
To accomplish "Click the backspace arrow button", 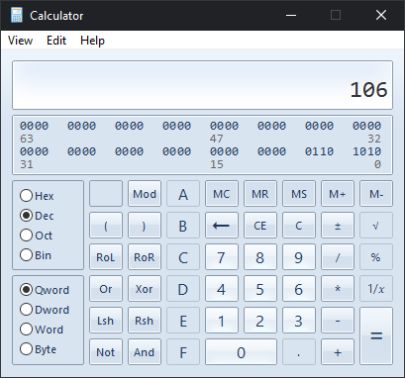I will point(222,226).
